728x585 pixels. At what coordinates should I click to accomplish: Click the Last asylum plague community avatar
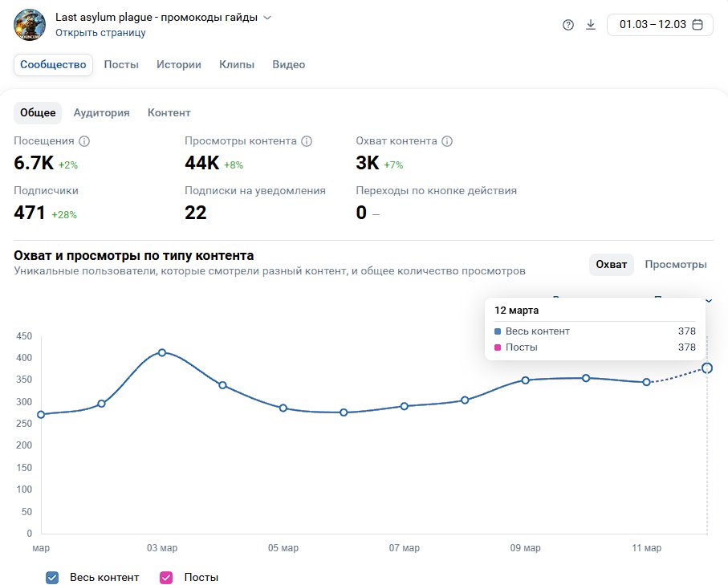pos(30,25)
